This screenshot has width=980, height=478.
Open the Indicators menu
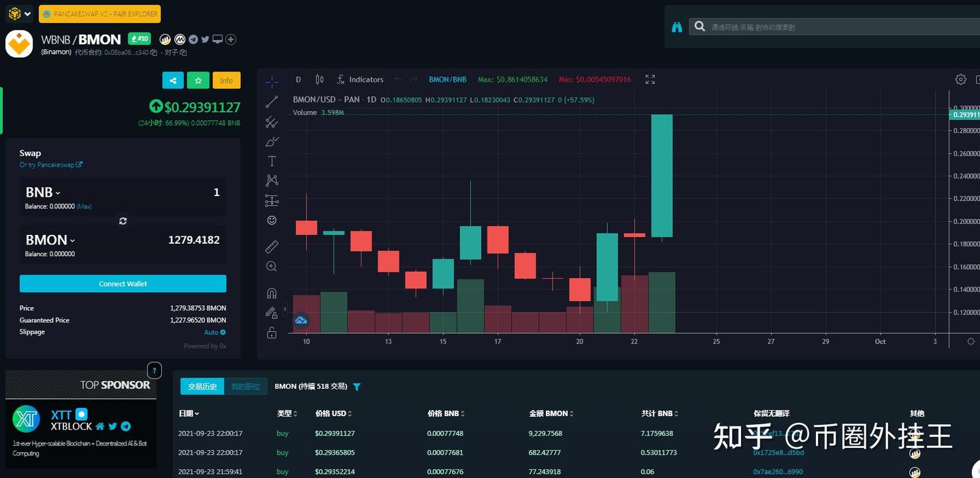[x=360, y=80]
